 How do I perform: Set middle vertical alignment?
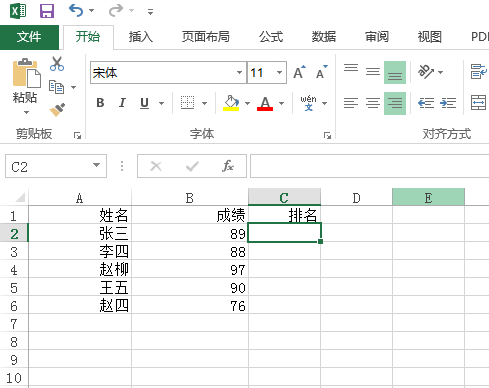click(373, 72)
